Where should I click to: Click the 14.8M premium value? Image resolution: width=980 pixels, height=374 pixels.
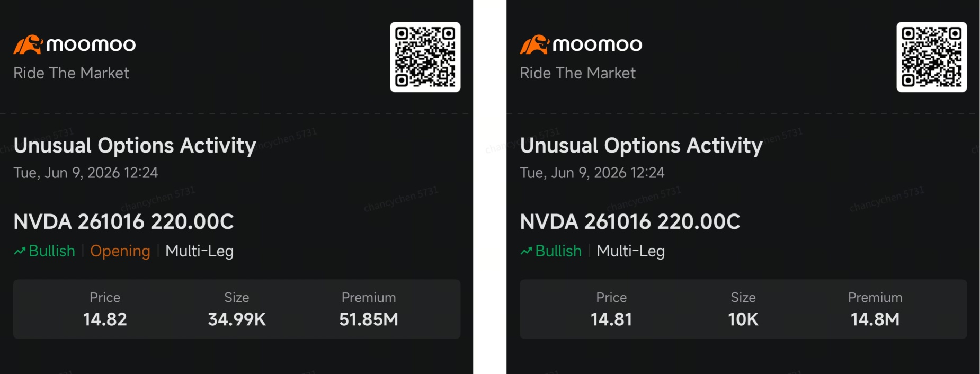point(875,319)
